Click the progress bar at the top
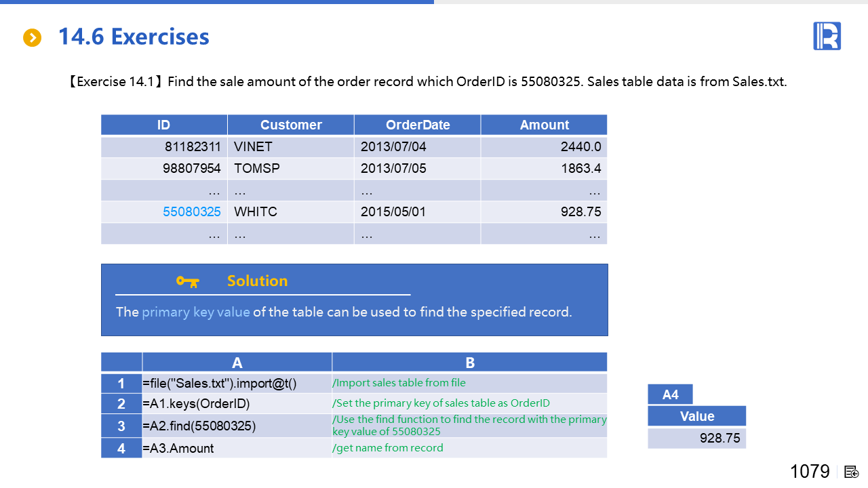This screenshot has height=488, width=868. pyautogui.click(x=217, y=2)
